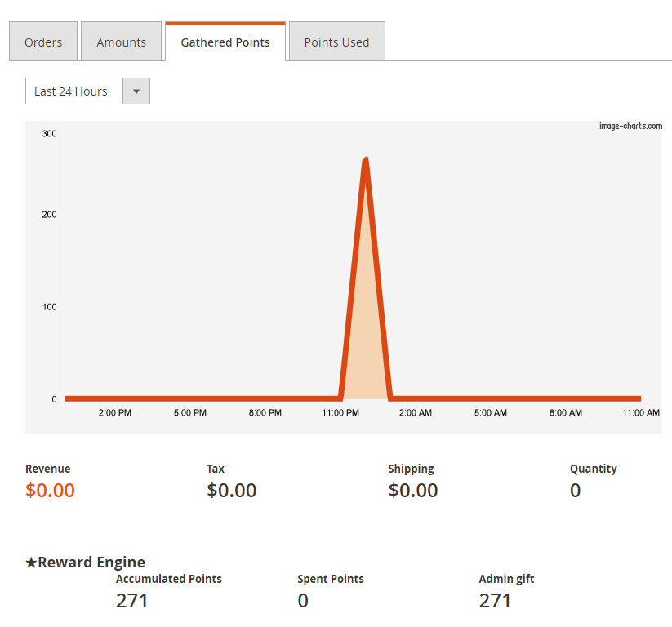
Task: Click the star icon beside Reward Engine
Action: pyautogui.click(x=30, y=562)
